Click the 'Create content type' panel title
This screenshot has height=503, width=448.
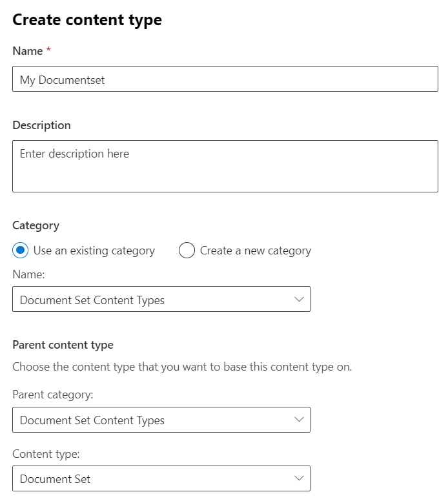pos(87,20)
